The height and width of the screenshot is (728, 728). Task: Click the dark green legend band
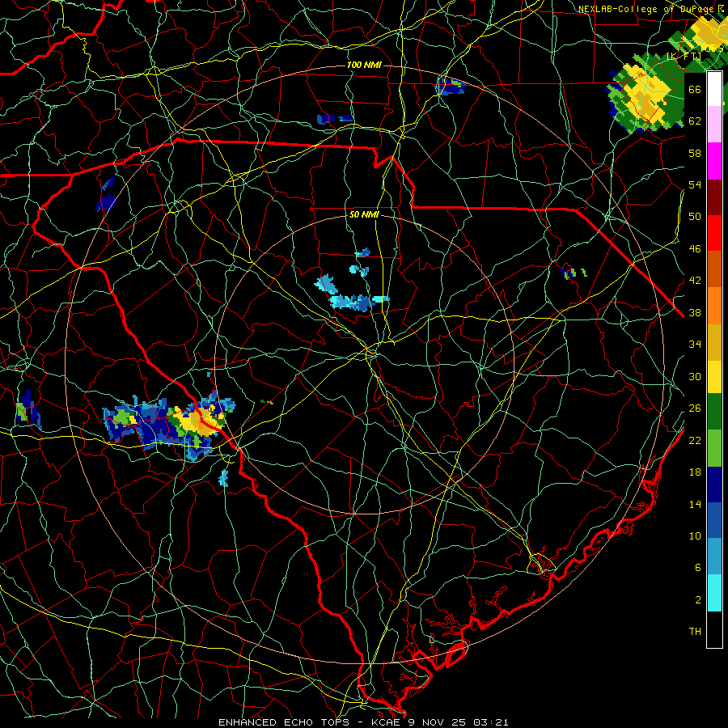pos(714,412)
